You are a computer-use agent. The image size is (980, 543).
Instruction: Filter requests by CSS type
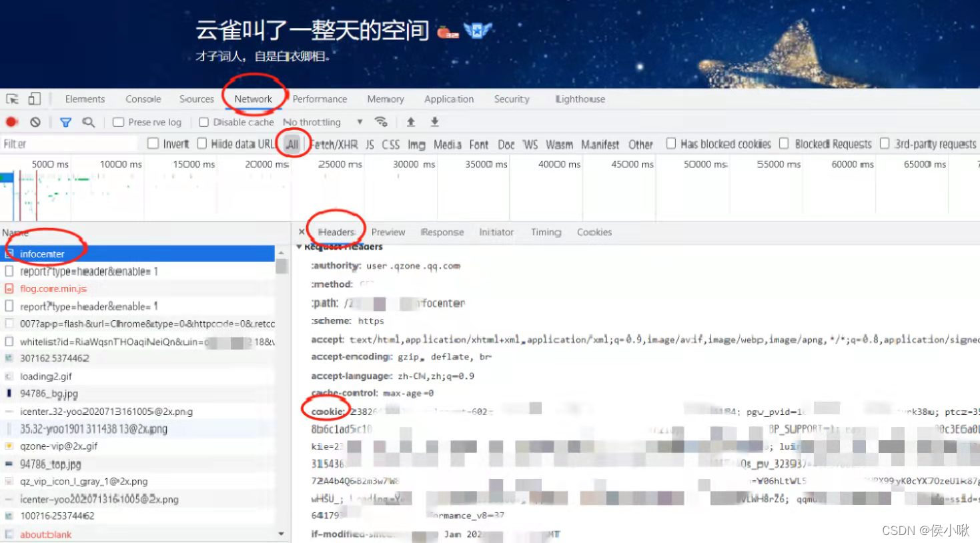pyautogui.click(x=391, y=144)
